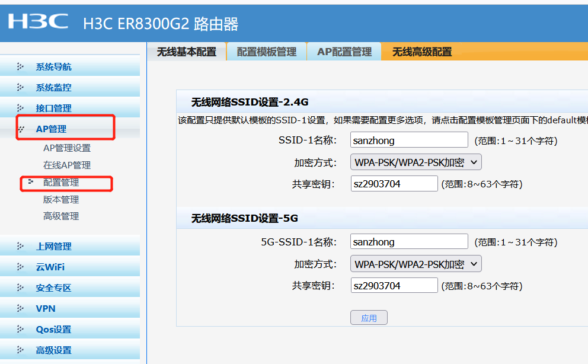
Task: Click the SSID-1名称 label
Action: pyautogui.click(x=308, y=140)
